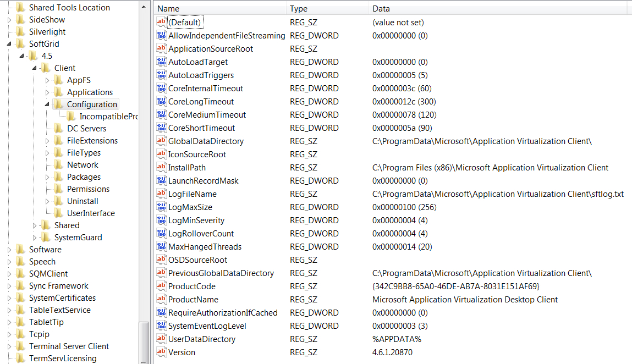Click the Name column header
The height and width of the screenshot is (364, 632).
click(220, 8)
